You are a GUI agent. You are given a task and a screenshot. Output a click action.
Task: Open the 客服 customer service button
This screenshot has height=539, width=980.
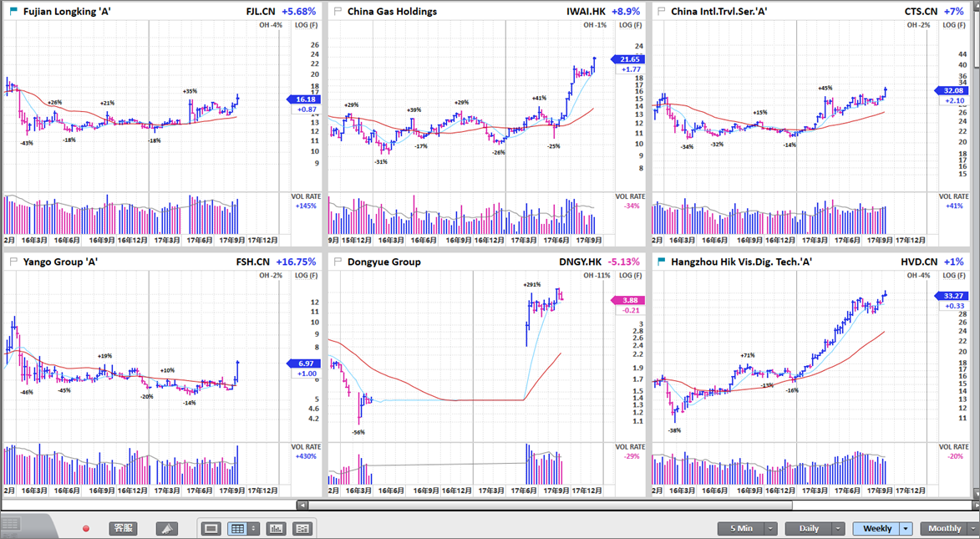click(123, 528)
